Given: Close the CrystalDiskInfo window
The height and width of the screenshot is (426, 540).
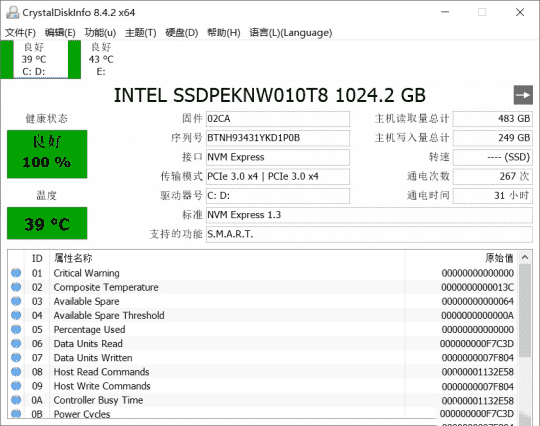Looking at the screenshot, I should (x=520, y=12).
